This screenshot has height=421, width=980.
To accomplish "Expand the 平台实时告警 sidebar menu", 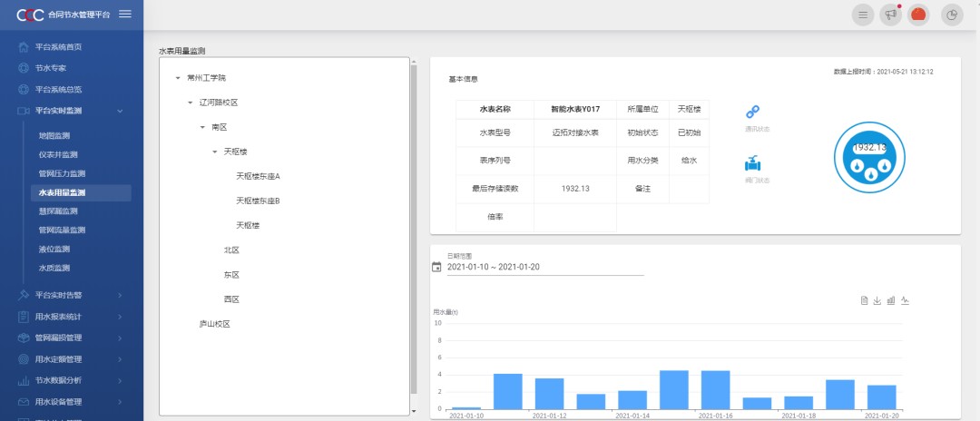I will point(71,295).
